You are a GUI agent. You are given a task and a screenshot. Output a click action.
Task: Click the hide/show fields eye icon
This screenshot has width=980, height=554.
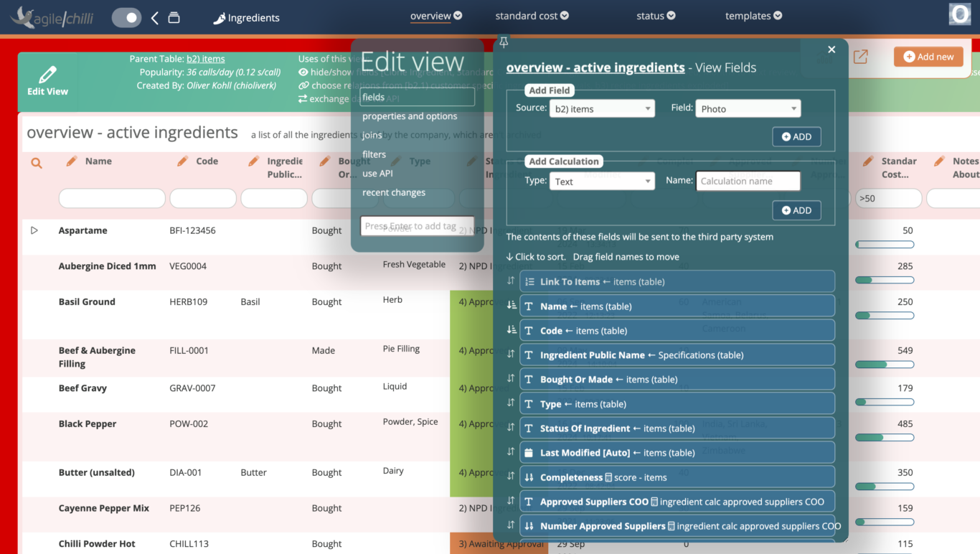[x=303, y=72]
